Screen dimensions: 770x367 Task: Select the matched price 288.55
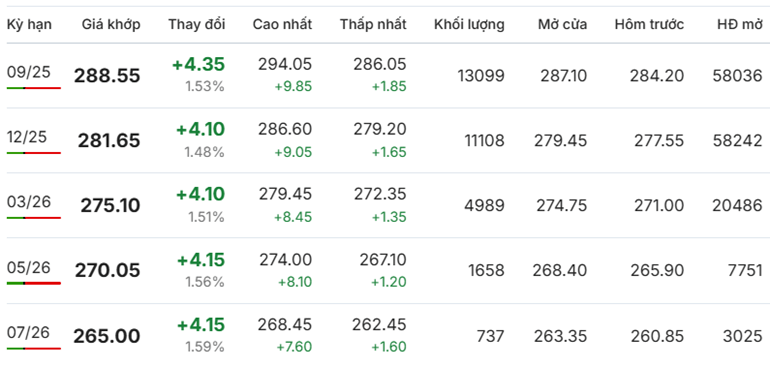[x=107, y=76]
